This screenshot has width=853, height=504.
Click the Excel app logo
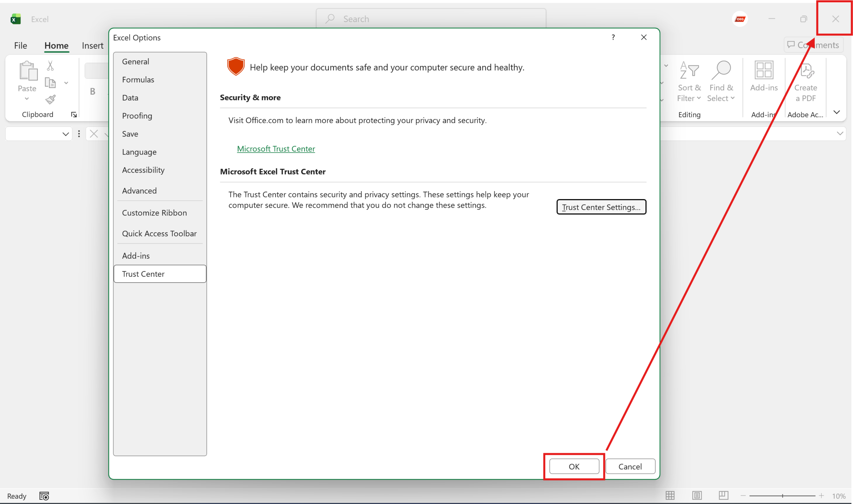(x=16, y=19)
